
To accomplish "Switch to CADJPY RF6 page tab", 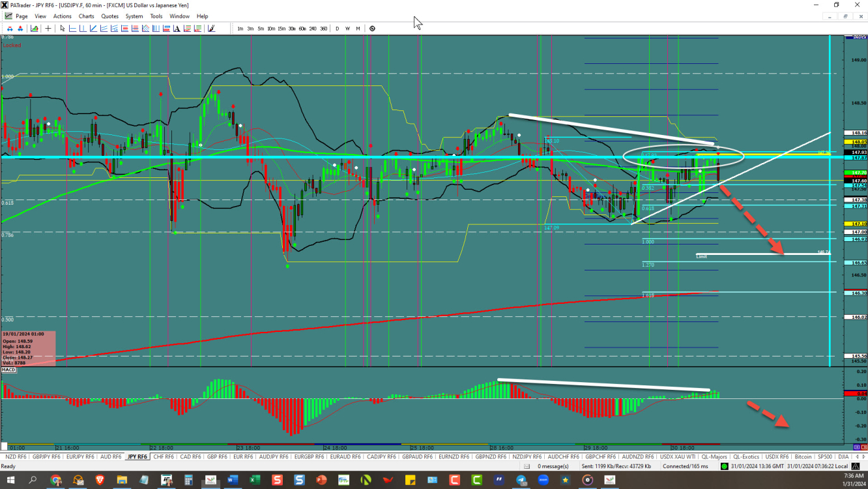I will coord(382,457).
